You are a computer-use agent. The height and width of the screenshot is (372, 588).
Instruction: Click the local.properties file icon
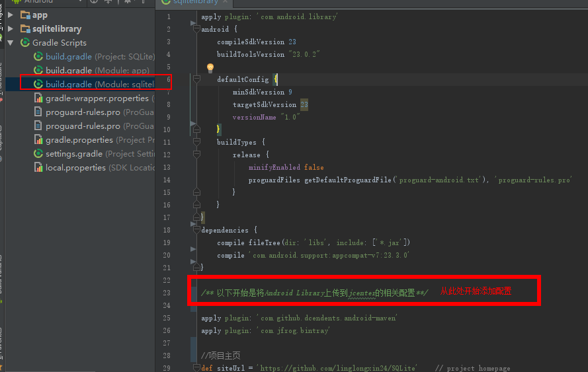(38, 167)
